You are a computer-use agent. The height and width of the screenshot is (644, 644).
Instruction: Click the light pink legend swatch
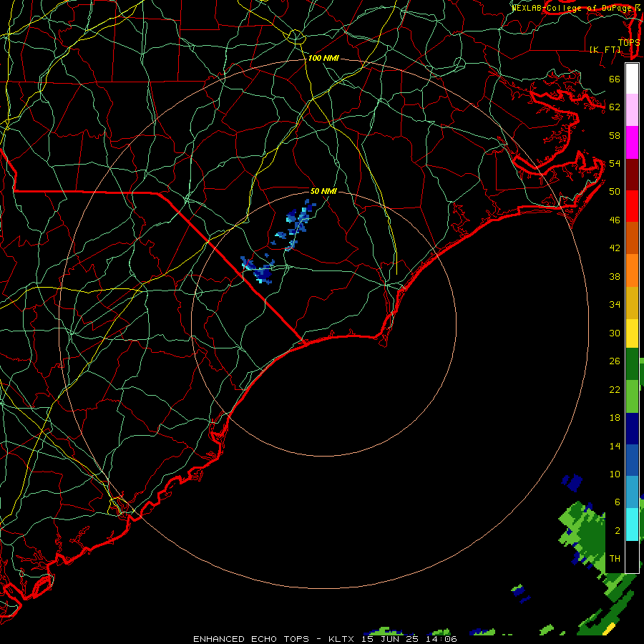click(632, 110)
